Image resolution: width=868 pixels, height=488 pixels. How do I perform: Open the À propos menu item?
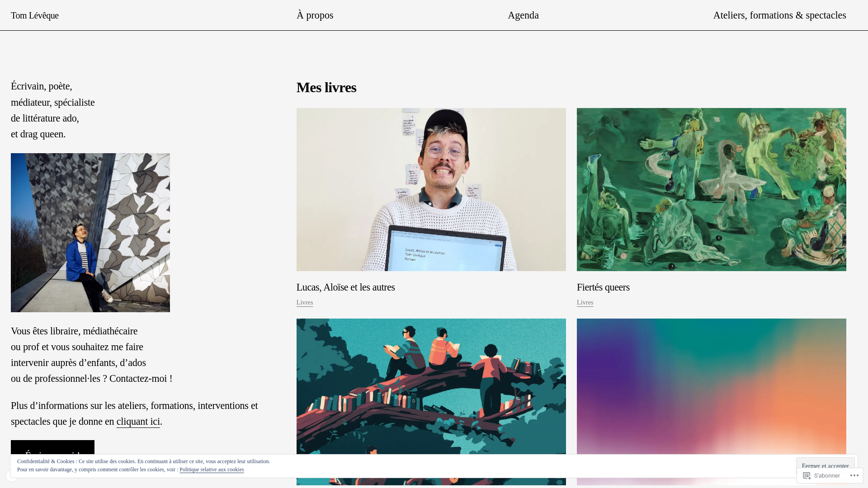[315, 15]
